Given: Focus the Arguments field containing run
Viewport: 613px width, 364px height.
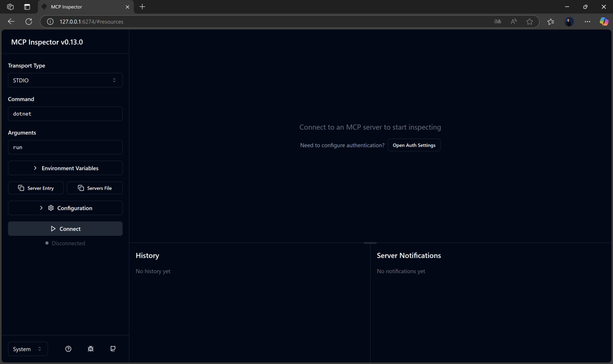Looking at the screenshot, I should point(65,147).
